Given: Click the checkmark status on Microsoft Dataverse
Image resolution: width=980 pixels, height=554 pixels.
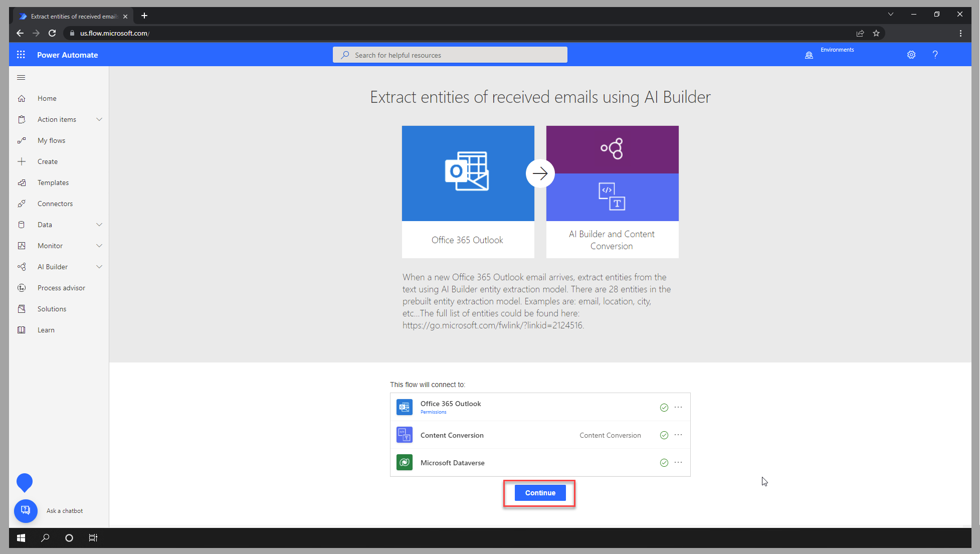Looking at the screenshot, I should click(x=664, y=462).
